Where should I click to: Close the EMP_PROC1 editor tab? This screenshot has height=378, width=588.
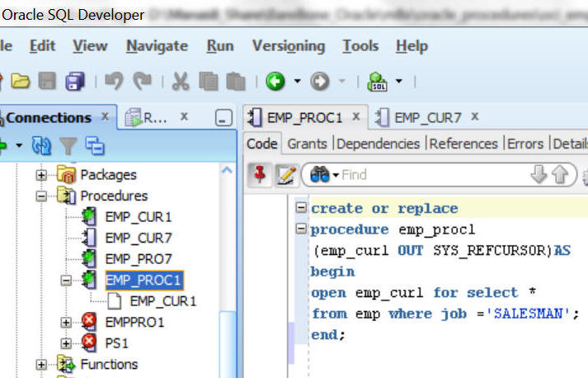click(356, 116)
